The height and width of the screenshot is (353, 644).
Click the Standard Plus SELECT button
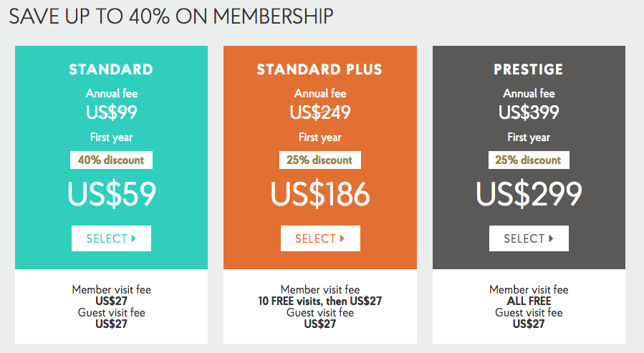[320, 238]
